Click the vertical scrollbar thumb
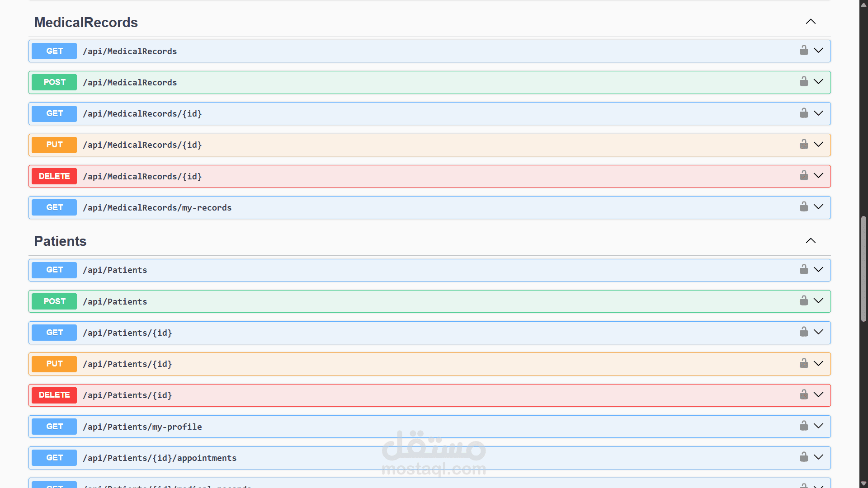 coord(863,269)
